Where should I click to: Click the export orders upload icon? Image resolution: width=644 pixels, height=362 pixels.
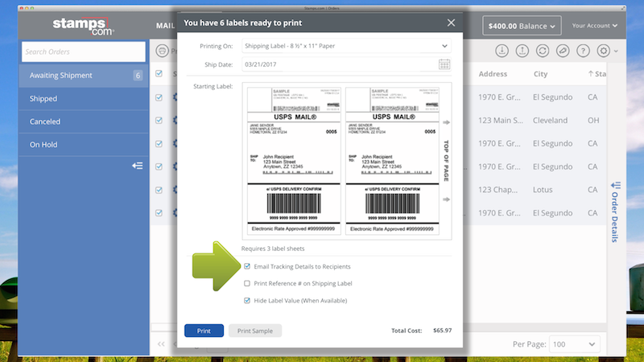click(x=522, y=51)
